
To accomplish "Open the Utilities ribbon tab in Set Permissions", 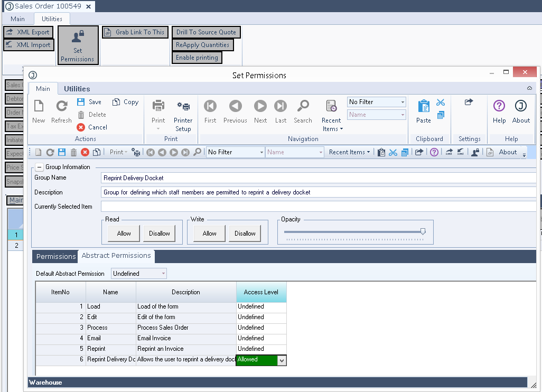I will (x=77, y=89).
